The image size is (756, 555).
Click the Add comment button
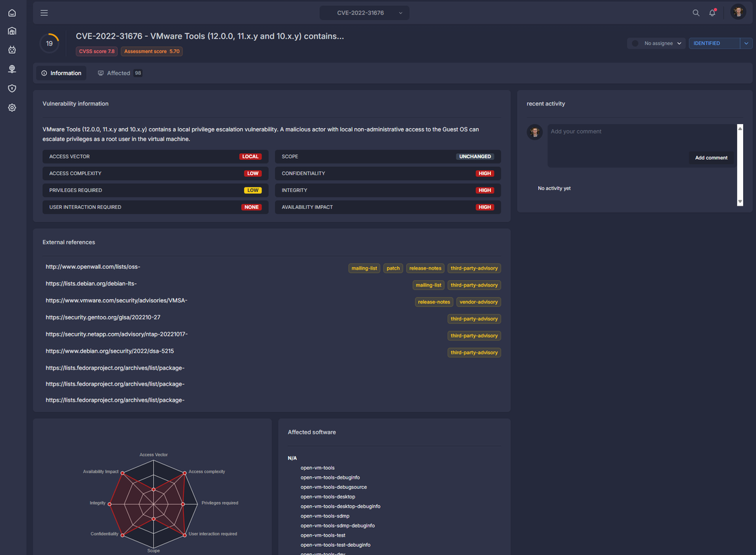click(711, 158)
